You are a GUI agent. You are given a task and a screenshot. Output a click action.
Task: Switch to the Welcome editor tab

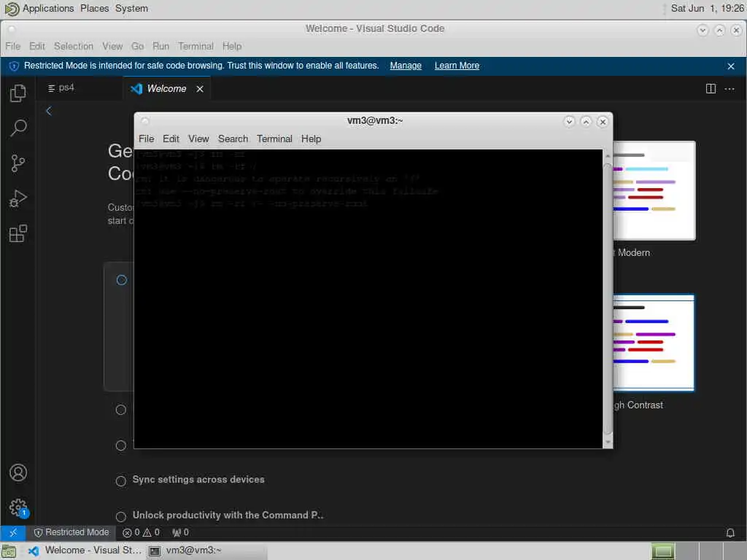pos(167,88)
